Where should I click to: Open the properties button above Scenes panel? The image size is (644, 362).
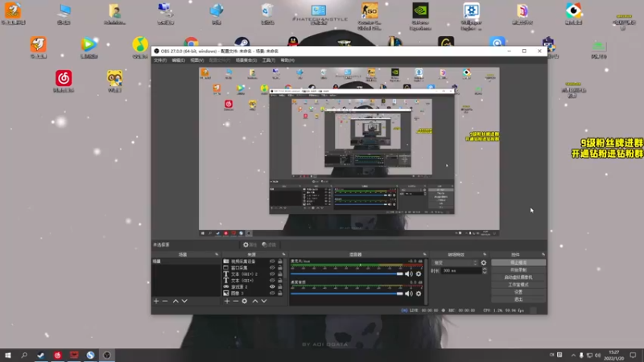coord(250,245)
